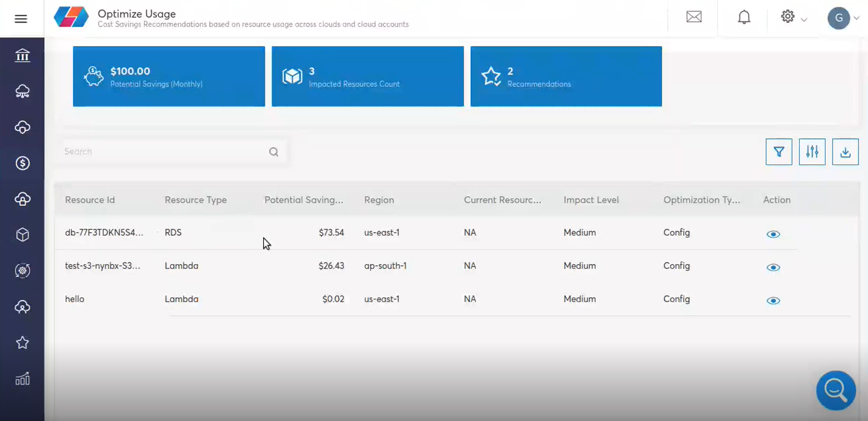Open the bell notifications icon

pos(744,17)
